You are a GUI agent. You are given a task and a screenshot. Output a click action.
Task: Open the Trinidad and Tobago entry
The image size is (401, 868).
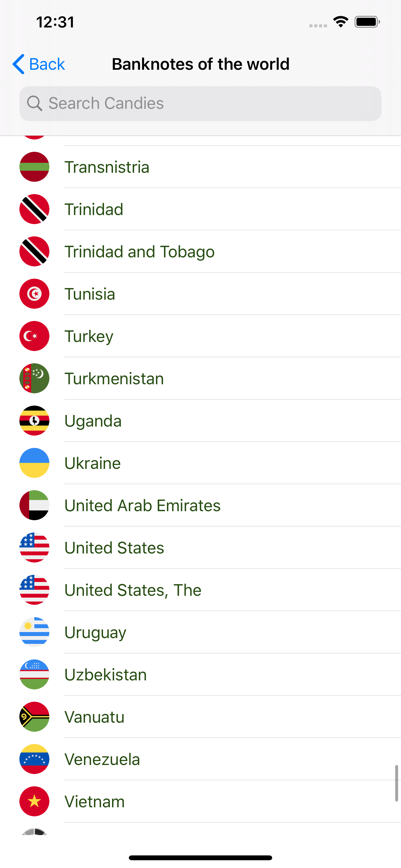pos(139,252)
